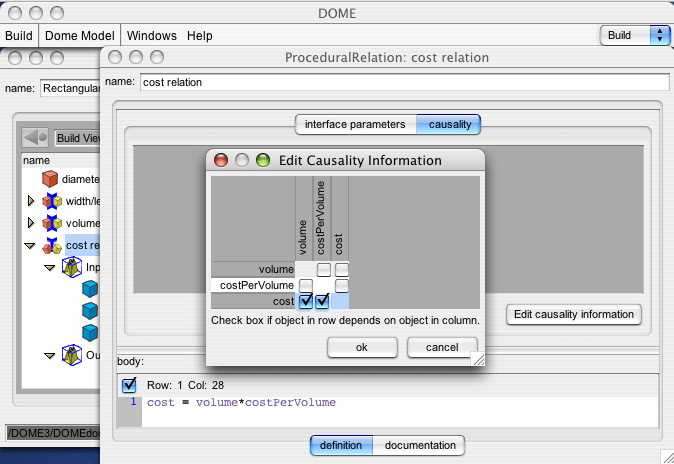Click the green zoom button of causality dialog
674x464 pixels.
[263, 160]
